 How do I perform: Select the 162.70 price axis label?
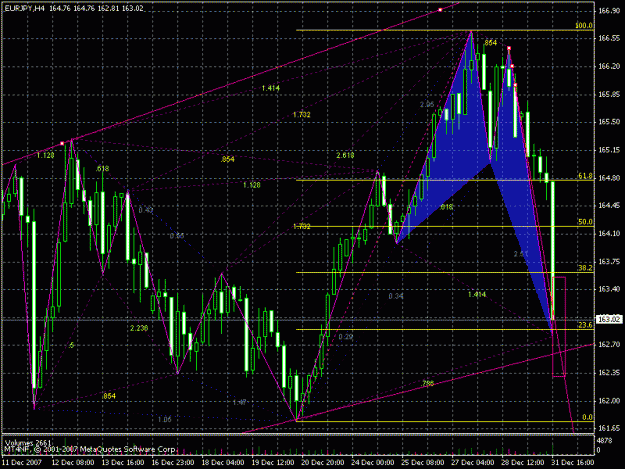pos(609,344)
